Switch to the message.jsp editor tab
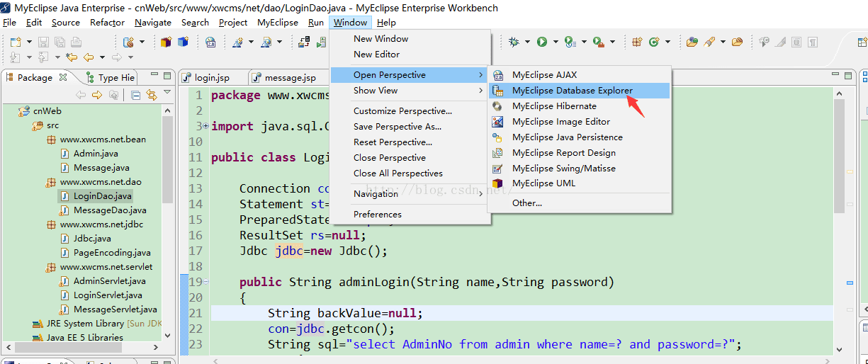The height and width of the screenshot is (364, 868). point(290,78)
